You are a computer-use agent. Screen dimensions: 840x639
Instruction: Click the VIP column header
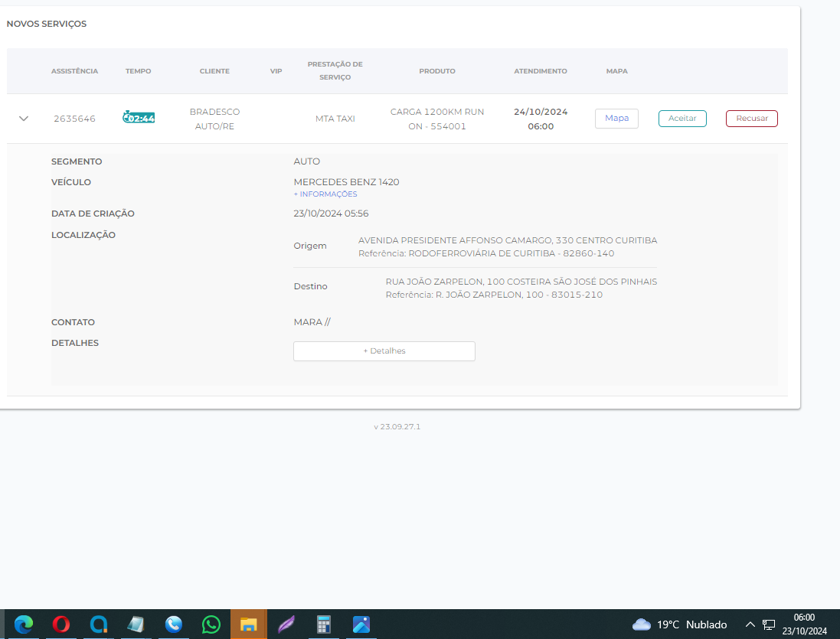pyautogui.click(x=276, y=71)
